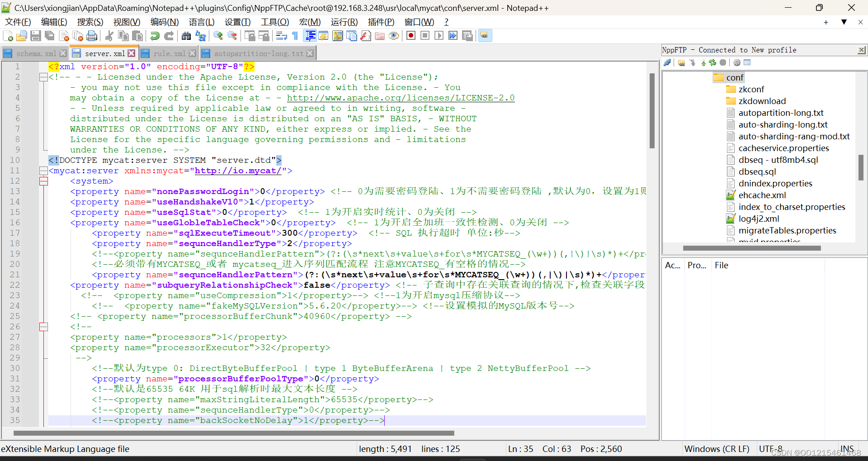Close the NppFTP panel
The height and width of the screenshot is (461, 868).
(862, 50)
